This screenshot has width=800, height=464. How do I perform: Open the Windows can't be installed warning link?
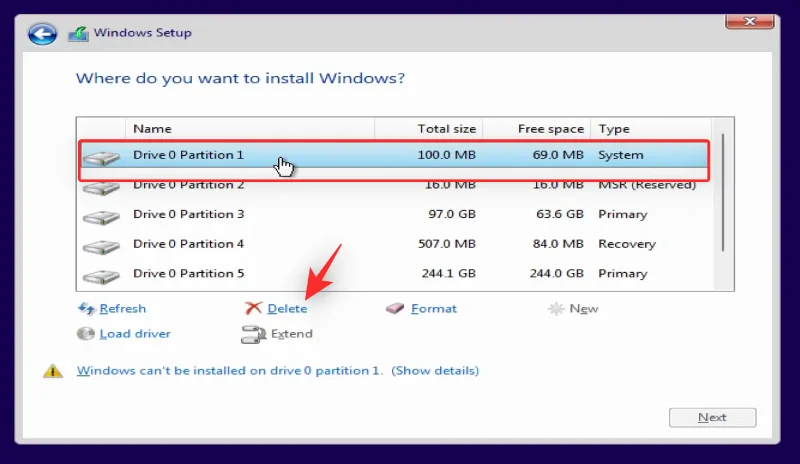278,371
